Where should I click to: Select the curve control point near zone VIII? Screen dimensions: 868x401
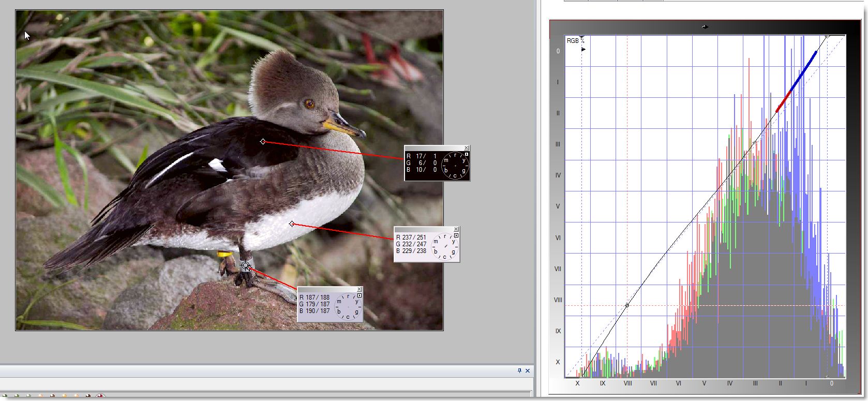pyautogui.click(x=627, y=305)
